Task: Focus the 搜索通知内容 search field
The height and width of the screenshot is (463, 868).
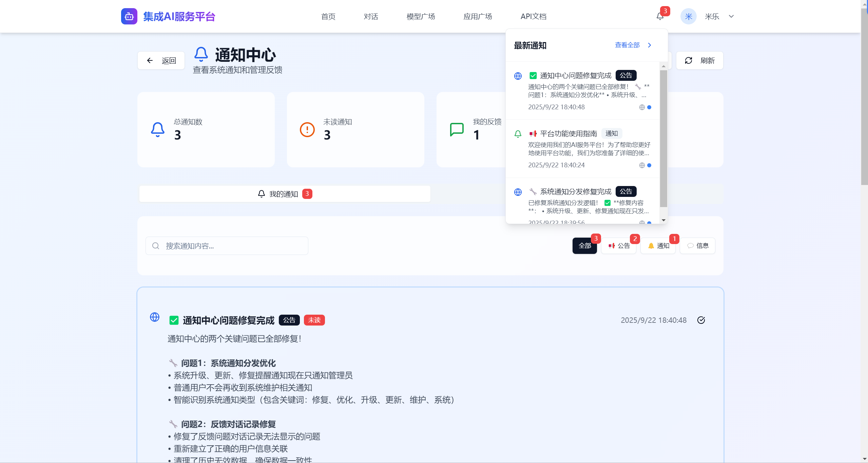Action: click(227, 246)
